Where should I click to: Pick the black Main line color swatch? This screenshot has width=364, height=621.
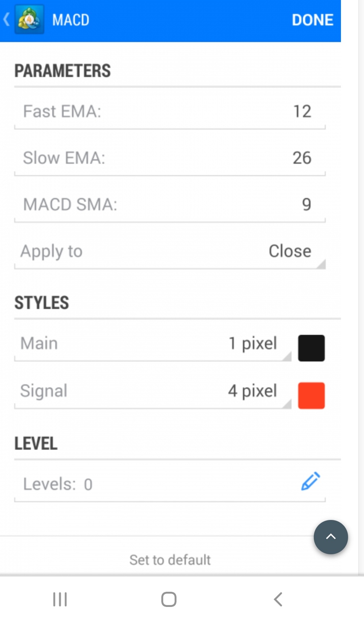[311, 348]
